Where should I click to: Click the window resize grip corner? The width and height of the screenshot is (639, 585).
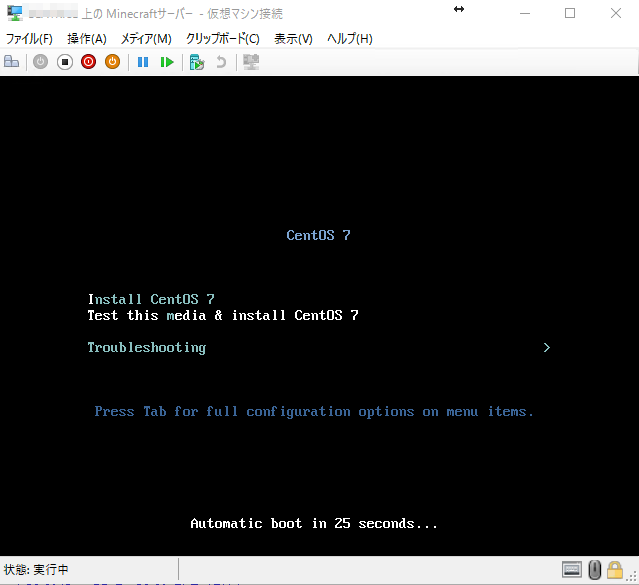(632, 576)
